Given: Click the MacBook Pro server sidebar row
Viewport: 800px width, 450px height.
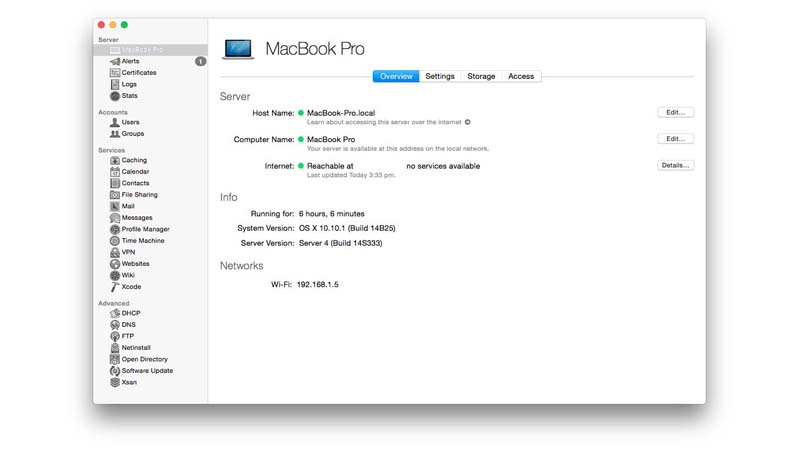Looking at the screenshot, I should [x=151, y=49].
